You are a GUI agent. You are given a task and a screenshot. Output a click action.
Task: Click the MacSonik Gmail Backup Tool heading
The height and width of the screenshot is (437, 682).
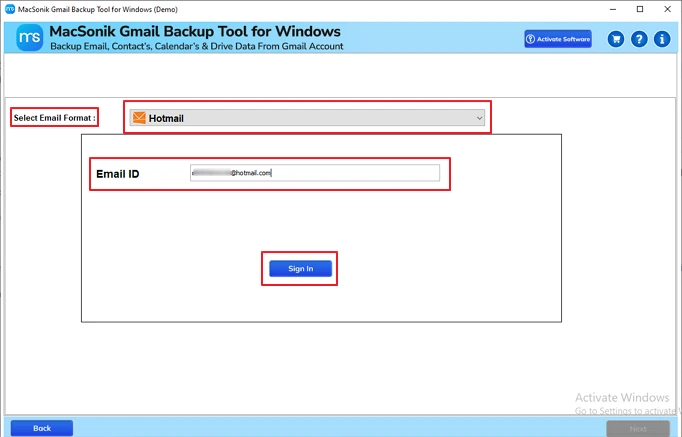click(195, 31)
